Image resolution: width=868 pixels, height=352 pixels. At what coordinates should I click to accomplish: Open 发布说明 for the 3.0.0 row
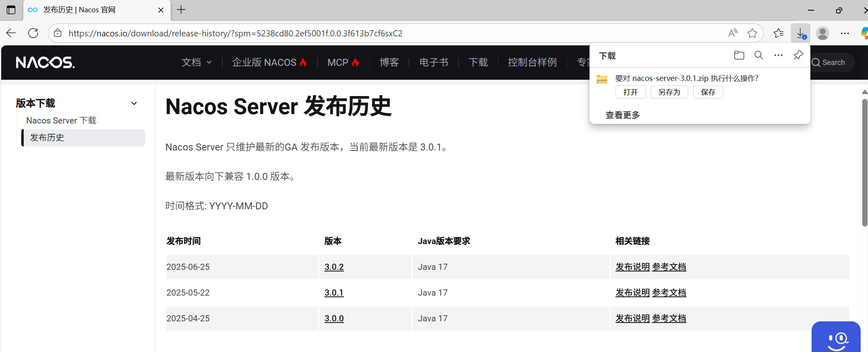(633, 318)
